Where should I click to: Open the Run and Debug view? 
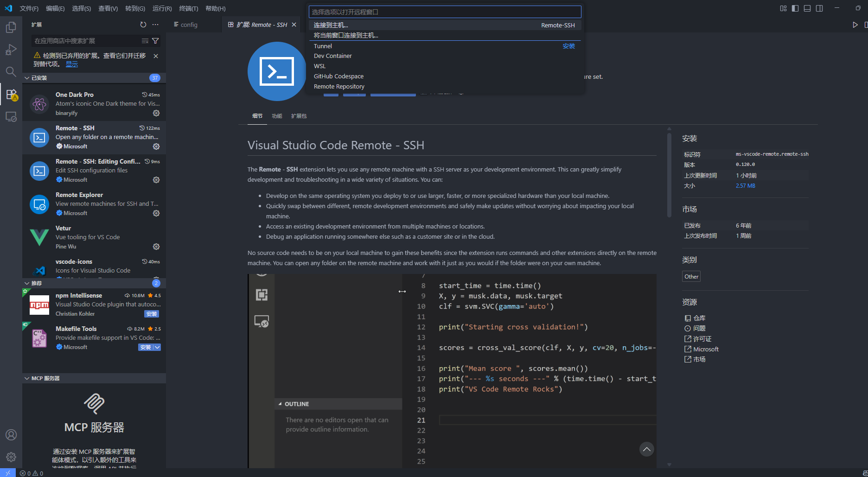(11, 49)
